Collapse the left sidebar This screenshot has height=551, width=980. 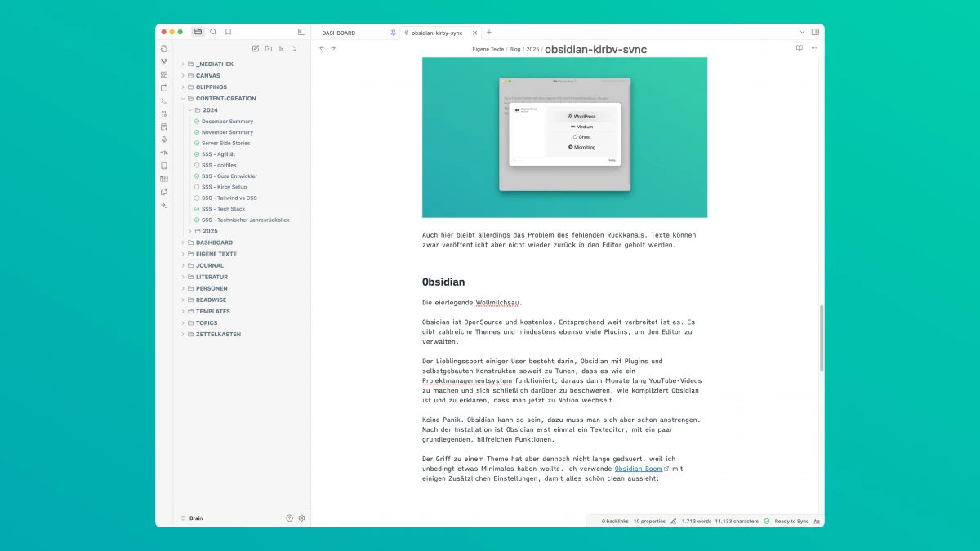point(301,32)
